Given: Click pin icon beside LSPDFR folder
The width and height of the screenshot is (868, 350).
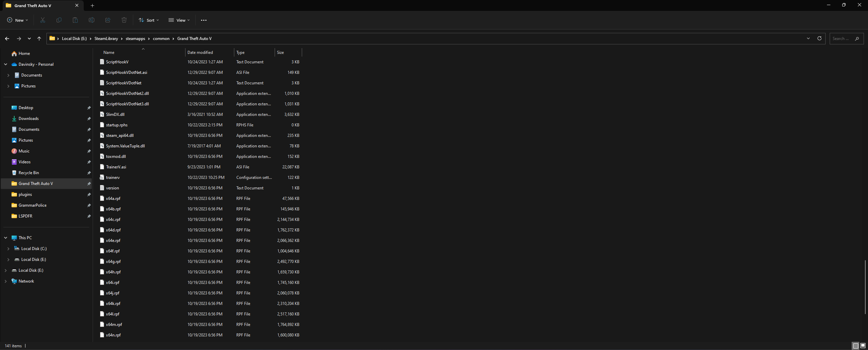Looking at the screenshot, I should click(x=89, y=216).
